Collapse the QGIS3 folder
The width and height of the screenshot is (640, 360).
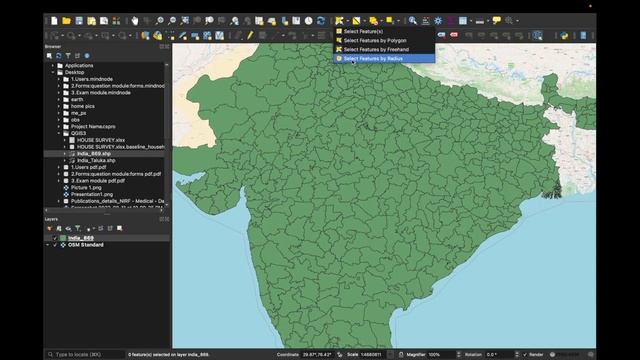59,133
